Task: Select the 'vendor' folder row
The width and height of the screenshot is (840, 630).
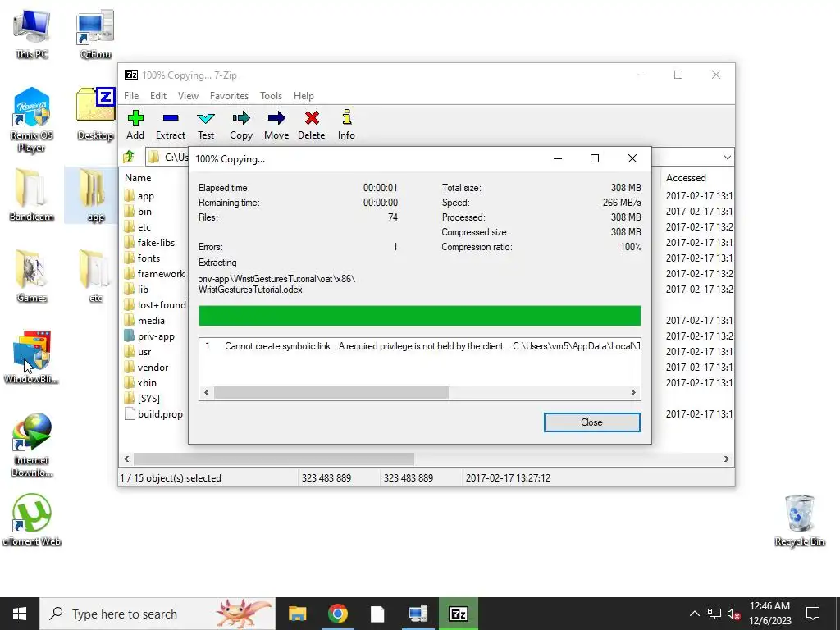Action: coord(154,367)
